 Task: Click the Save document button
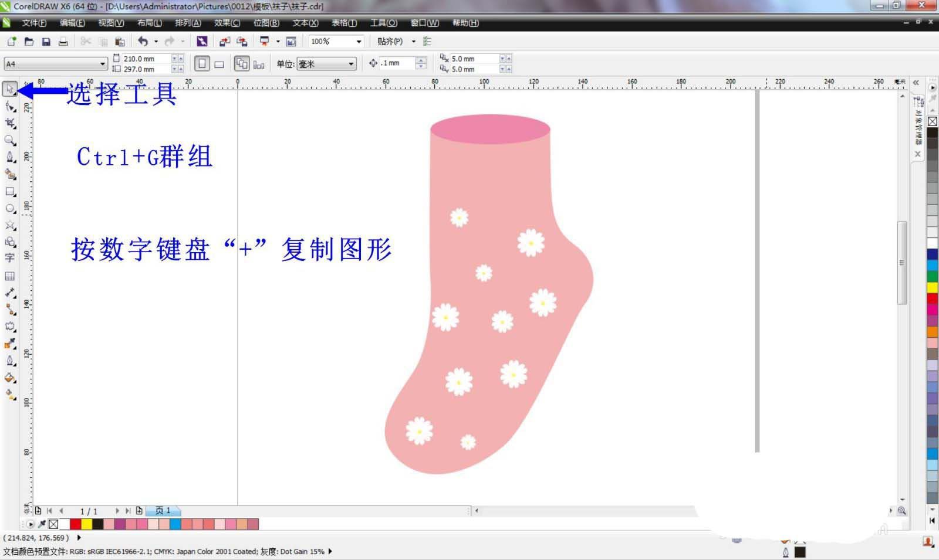46,41
